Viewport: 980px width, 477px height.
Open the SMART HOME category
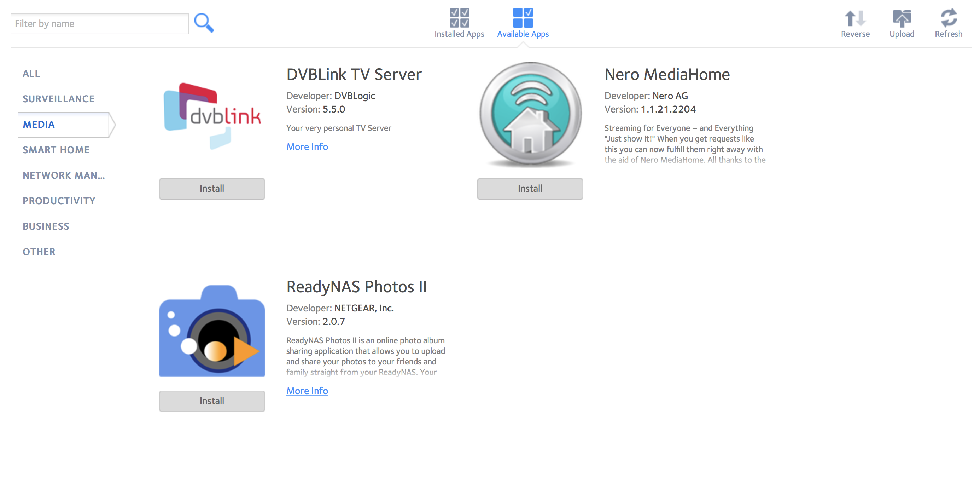tap(56, 150)
